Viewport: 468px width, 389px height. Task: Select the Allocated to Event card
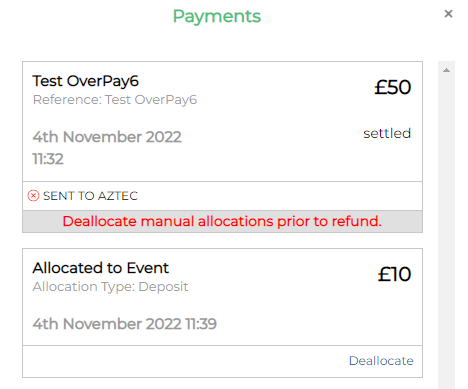click(x=222, y=297)
